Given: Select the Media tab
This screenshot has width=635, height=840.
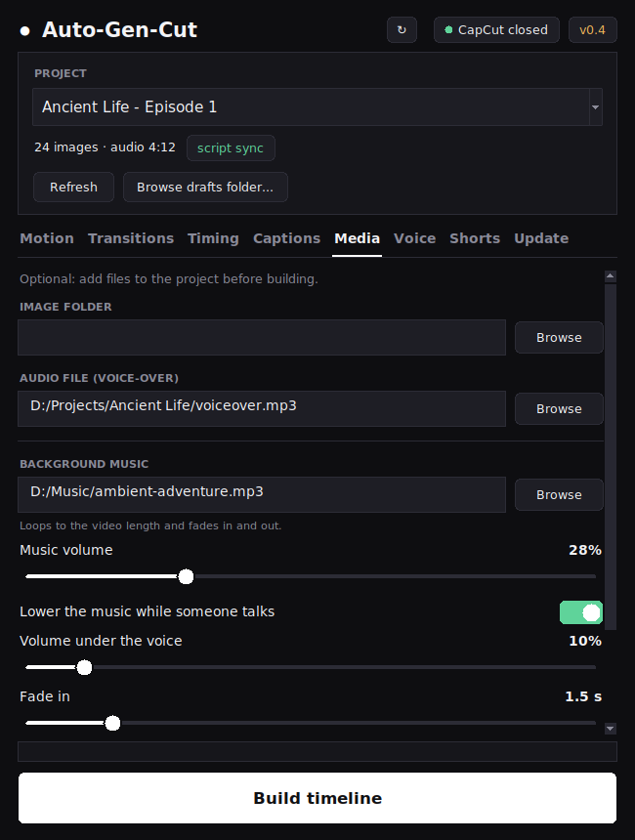Looking at the screenshot, I should [x=357, y=238].
